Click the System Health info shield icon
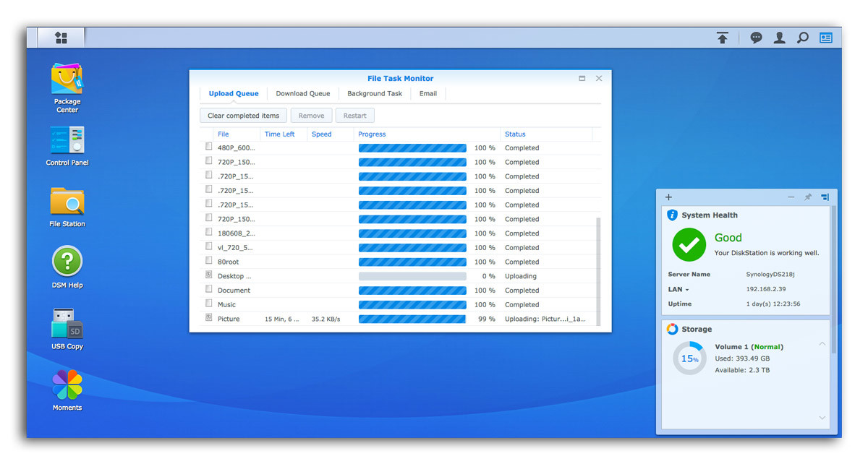Screen dimensions: 868x464 coord(672,215)
